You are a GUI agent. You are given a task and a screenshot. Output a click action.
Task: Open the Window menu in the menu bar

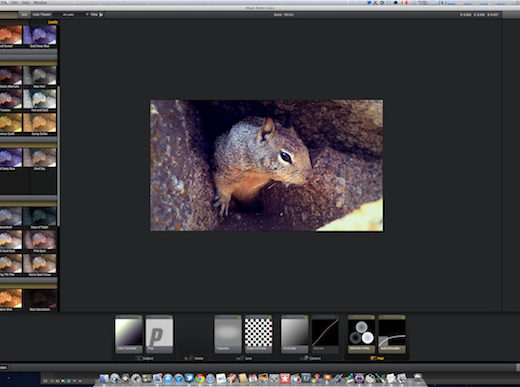pos(40,2)
